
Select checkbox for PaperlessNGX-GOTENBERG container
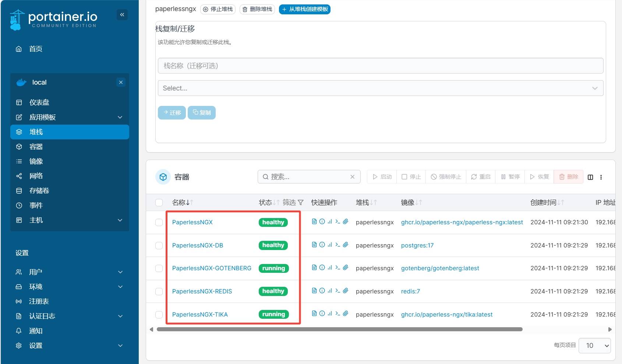point(159,268)
